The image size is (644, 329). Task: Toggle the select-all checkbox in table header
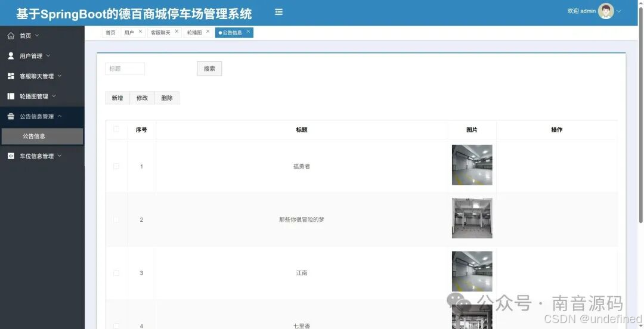point(116,129)
